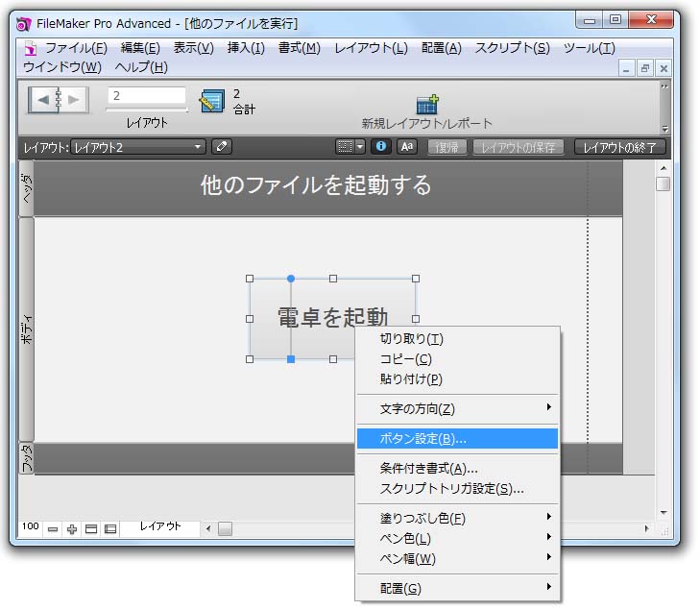Open the 表示(V) menu
Viewport: 700px width, 610px height.
point(193,48)
